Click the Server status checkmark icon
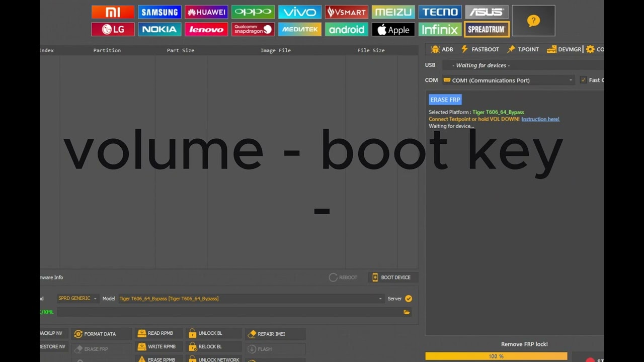This screenshot has height=362, width=644. point(409,299)
